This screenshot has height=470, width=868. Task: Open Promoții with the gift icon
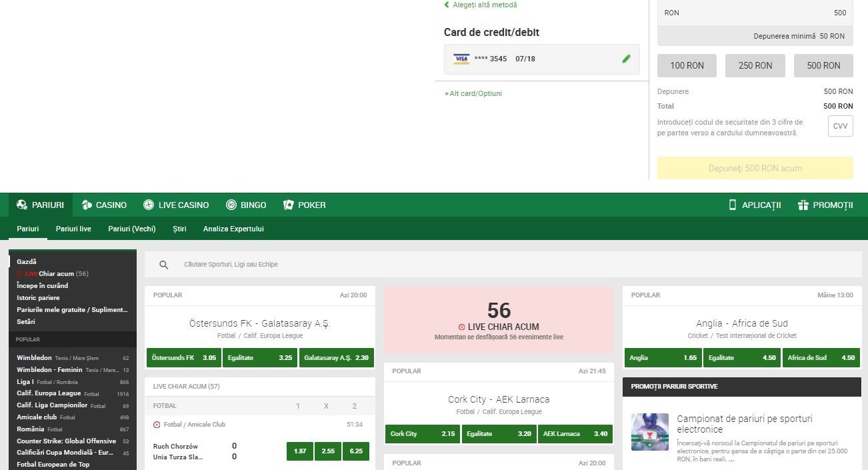[825, 205]
